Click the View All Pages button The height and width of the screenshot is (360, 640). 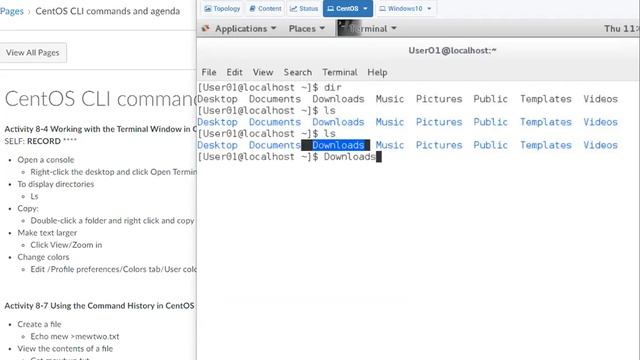(33, 53)
